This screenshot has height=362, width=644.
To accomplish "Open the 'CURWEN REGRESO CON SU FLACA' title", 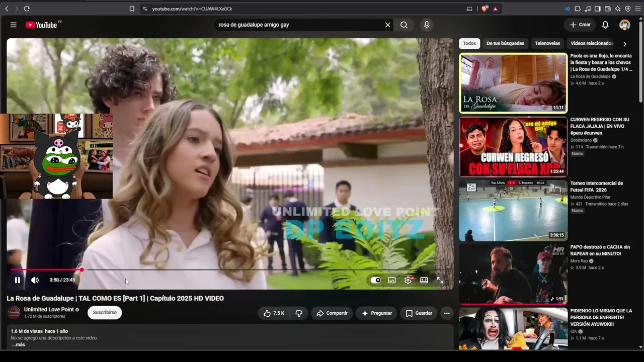I will pyautogui.click(x=600, y=126).
